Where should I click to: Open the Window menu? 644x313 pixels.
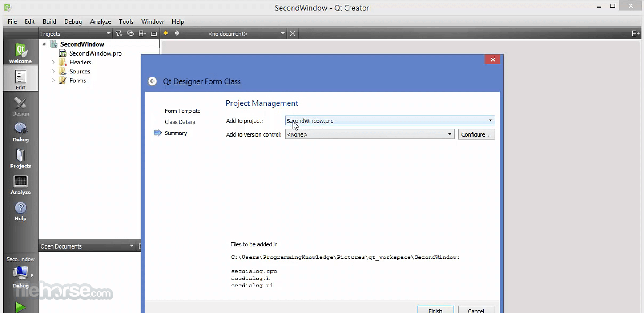tap(153, 21)
